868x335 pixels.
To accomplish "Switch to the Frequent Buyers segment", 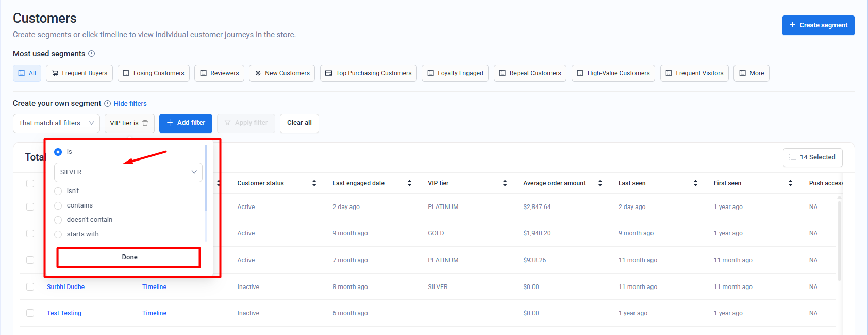I will coord(79,73).
